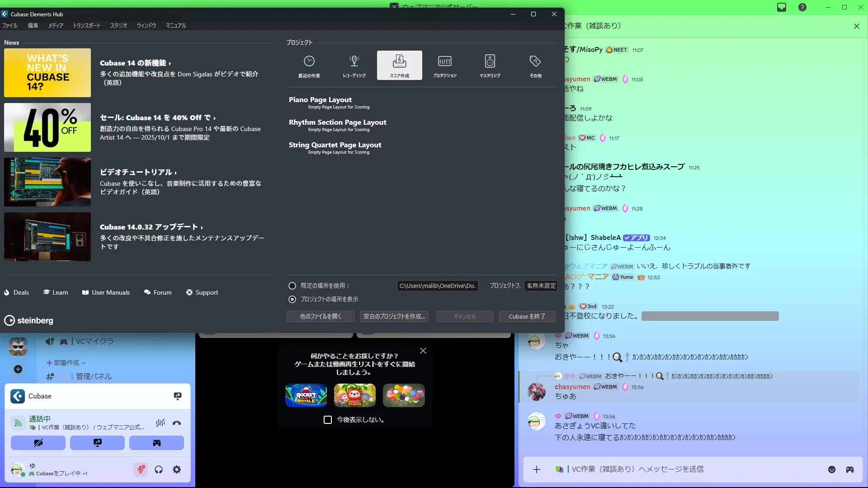The height and width of the screenshot is (488, 868).
Task: Open the スタジオ menu
Action: click(x=118, y=26)
